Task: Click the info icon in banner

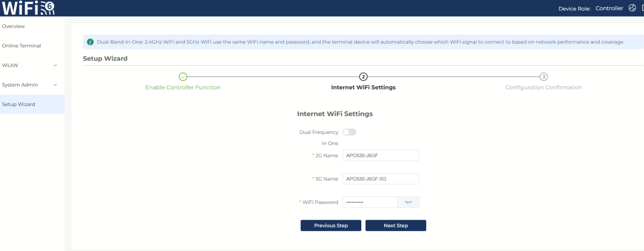Action: [90, 42]
